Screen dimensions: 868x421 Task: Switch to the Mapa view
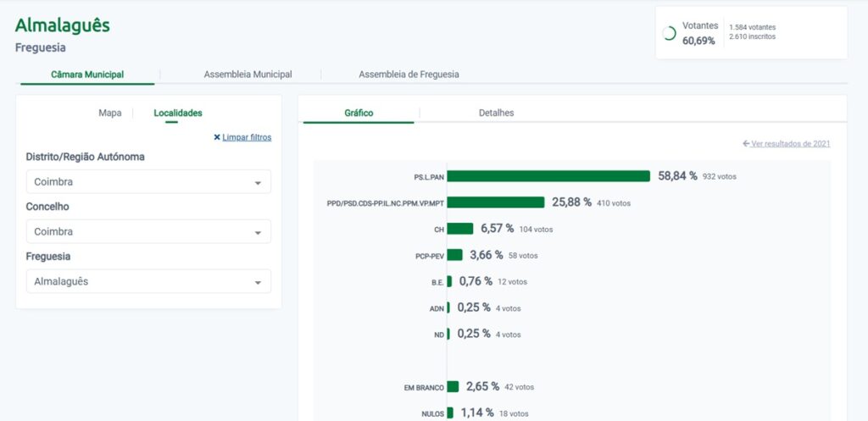109,113
